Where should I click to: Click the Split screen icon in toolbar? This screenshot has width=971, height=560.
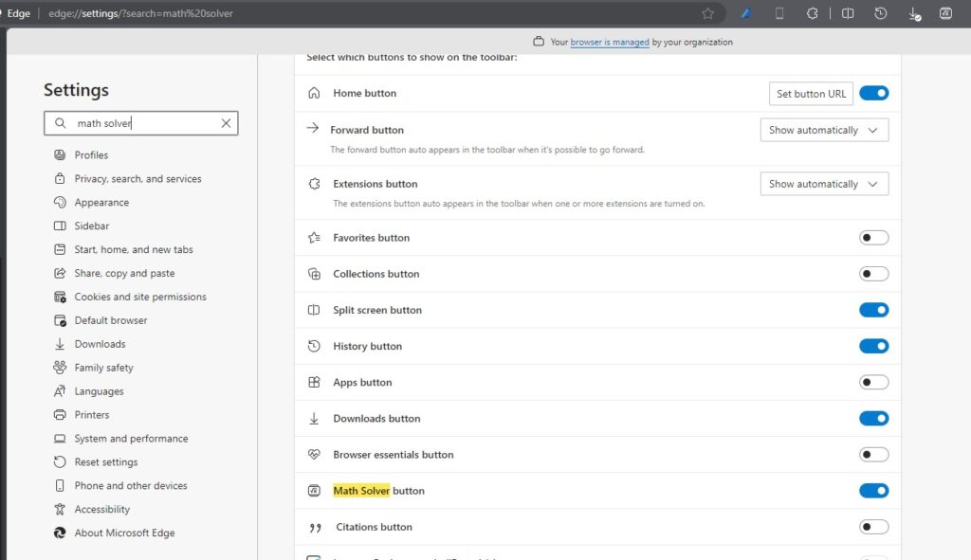848,13
